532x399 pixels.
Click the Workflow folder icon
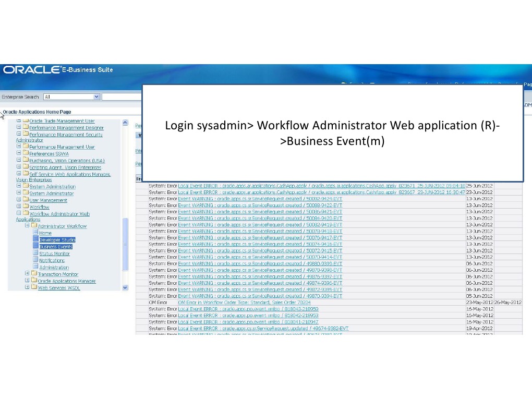(26, 207)
